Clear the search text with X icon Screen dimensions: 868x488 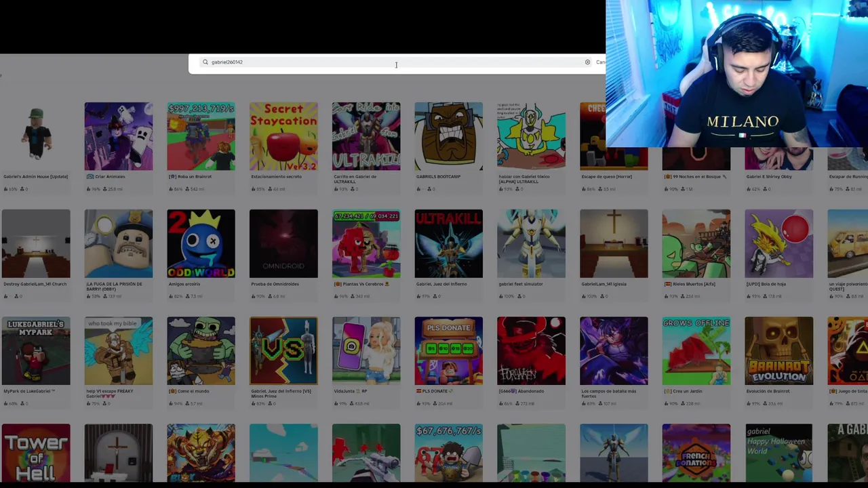[x=587, y=62]
